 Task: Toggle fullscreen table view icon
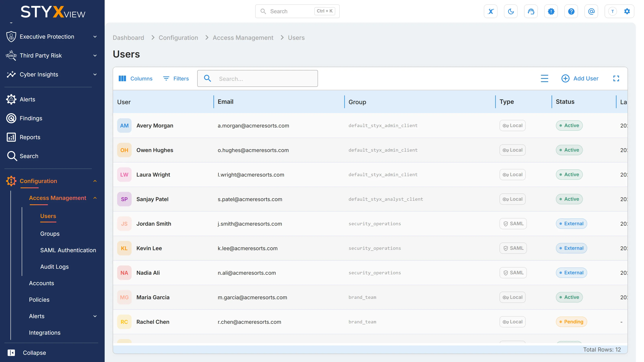(x=616, y=78)
